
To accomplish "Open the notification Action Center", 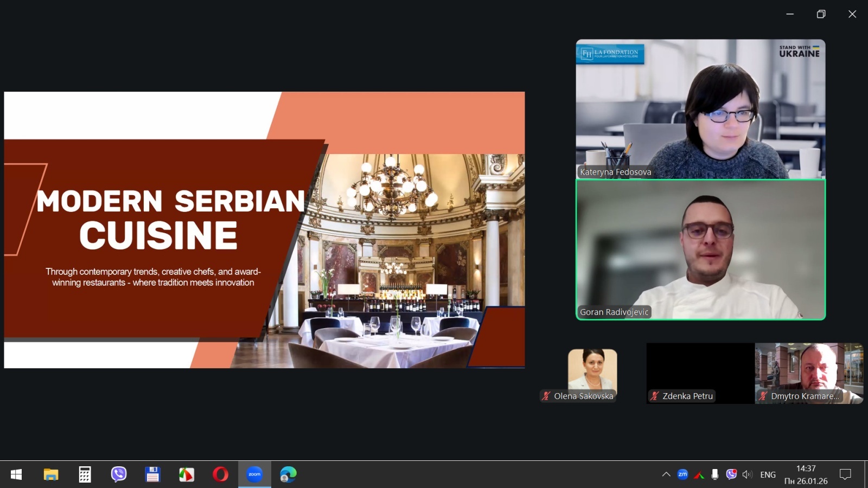I will point(845,474).
